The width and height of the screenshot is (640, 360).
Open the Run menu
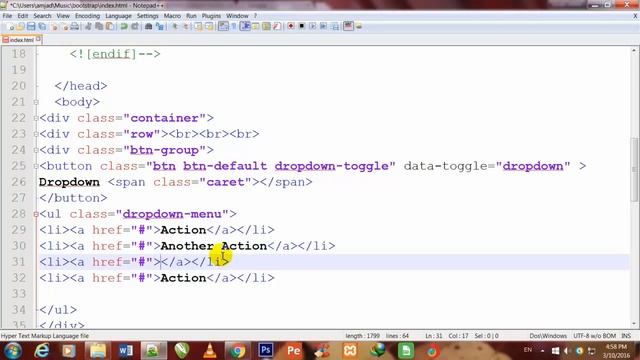[x=191, y=16]
